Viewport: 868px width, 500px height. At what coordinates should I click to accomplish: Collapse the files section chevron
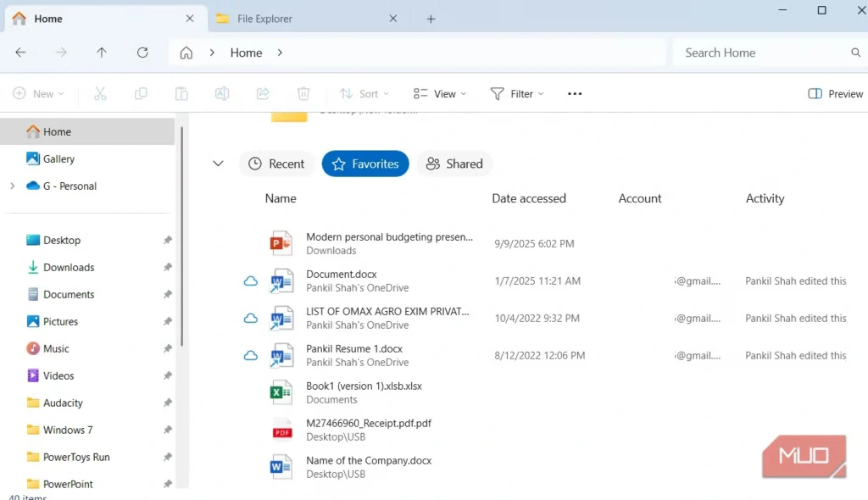[x=218, y=164]
